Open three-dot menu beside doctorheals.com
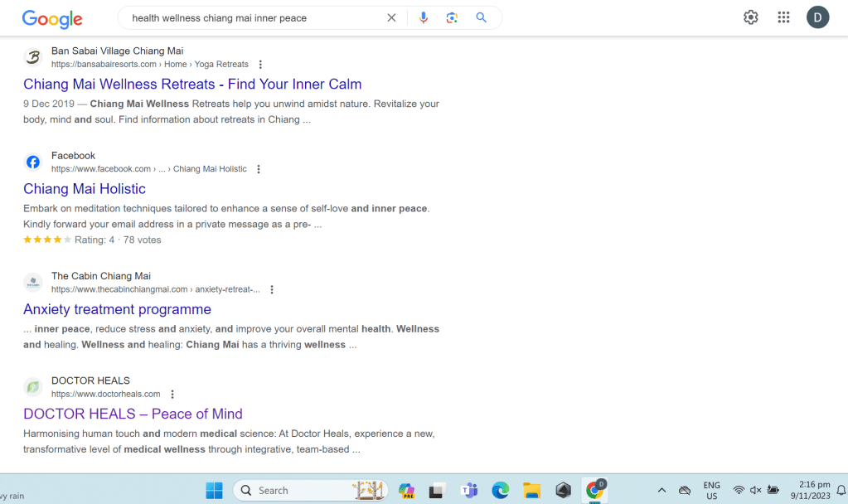This screenshot has height=504, width=848. coord(172,395)
